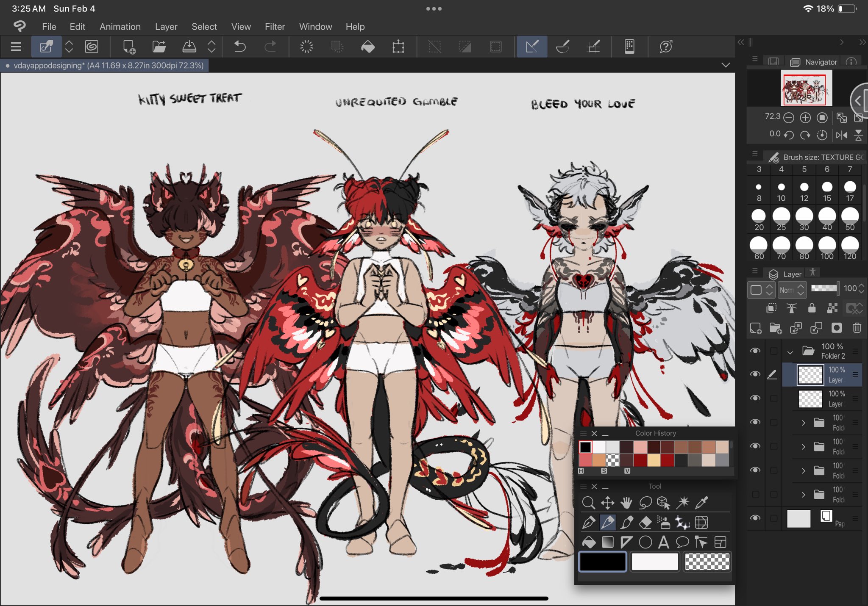Viewport: 868px width, 606px height.
Task: Click the Create layer mask icon
Action: (837, 328)
